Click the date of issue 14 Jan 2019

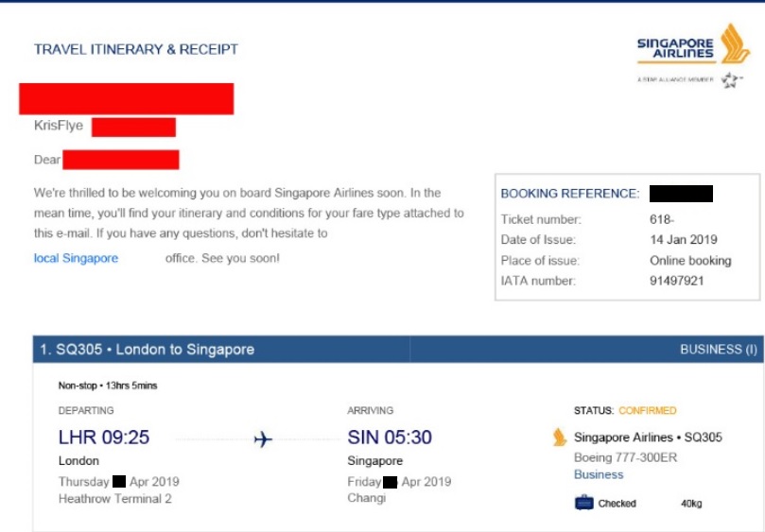[x=684, y=240]
